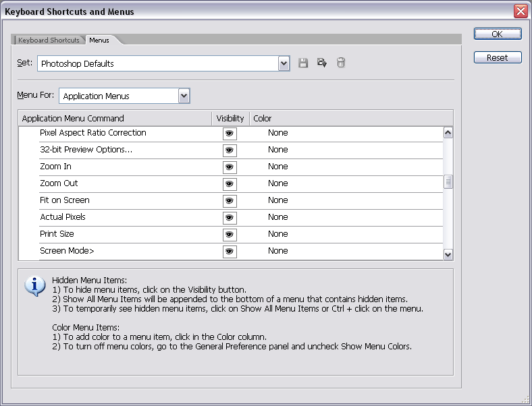532x406 pixels.
Task: Click the scroll up arrow of command list
Action: click(448, 132)
